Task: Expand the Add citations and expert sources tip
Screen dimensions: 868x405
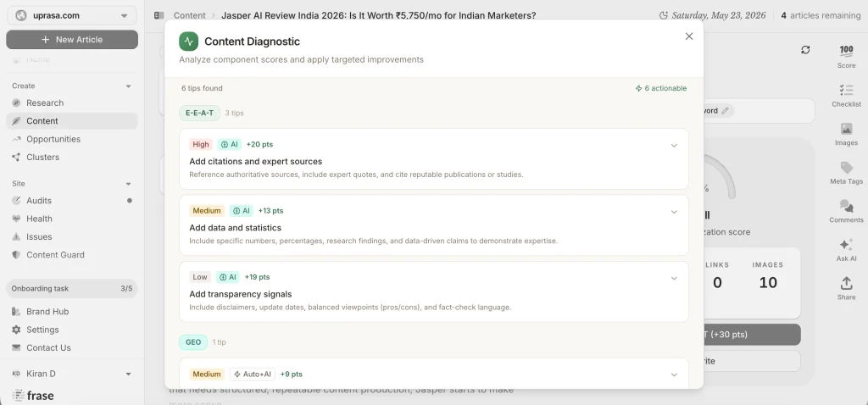Action: [x=674, y=146]
